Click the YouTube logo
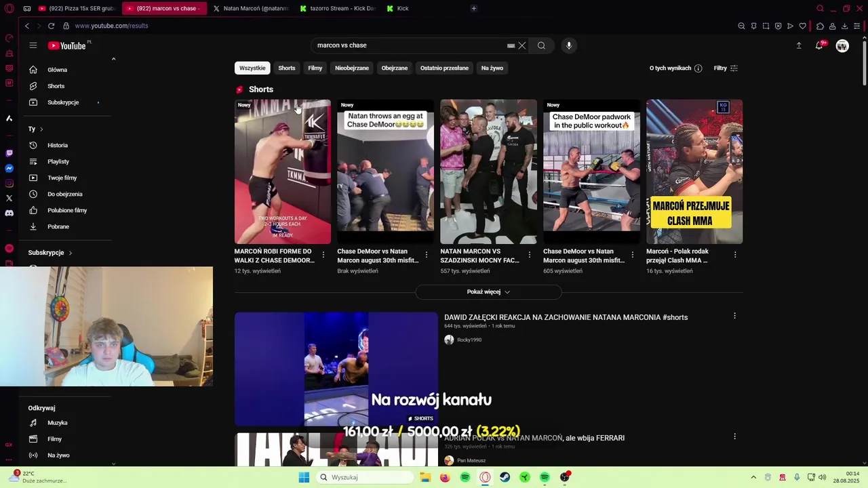 point(66,45)
